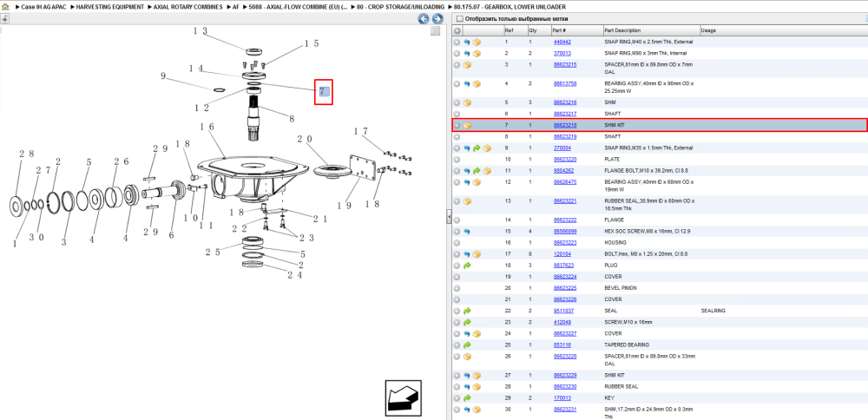The image size is (868, 420).
Task: Open part number link 86623215
Action: click(565, 65)
